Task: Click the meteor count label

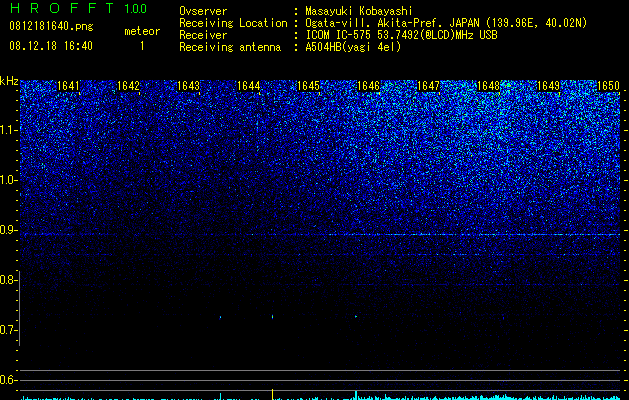Action: 142,31
